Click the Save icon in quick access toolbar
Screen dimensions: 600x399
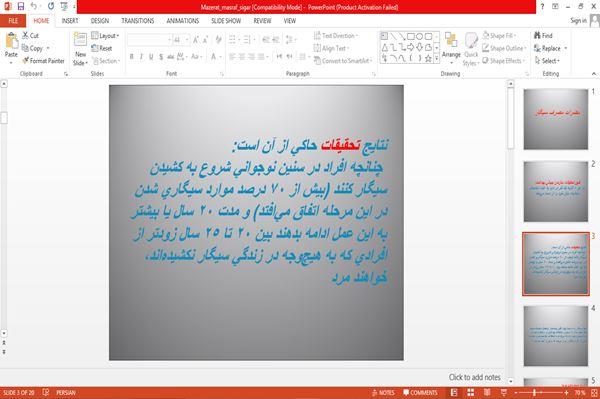pos(21,6)
